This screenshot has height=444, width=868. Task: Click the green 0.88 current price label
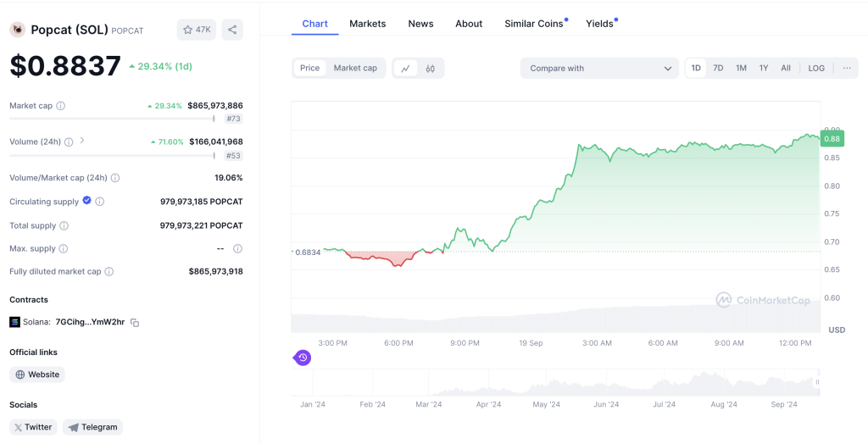(832, 139)
